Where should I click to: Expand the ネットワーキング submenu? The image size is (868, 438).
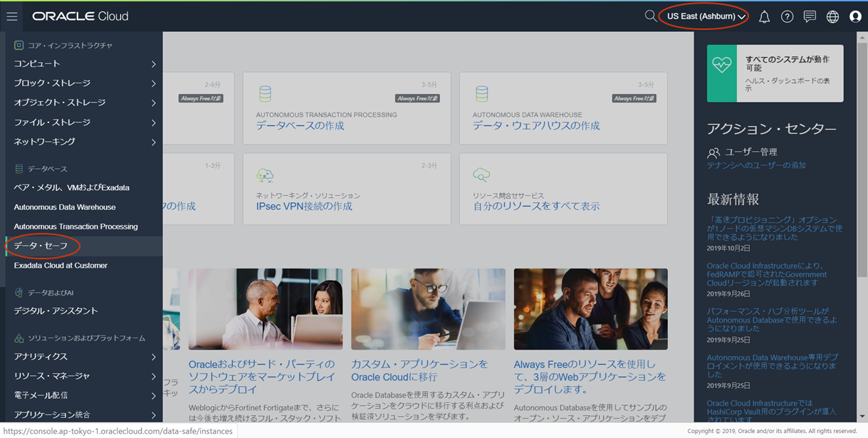84,142
